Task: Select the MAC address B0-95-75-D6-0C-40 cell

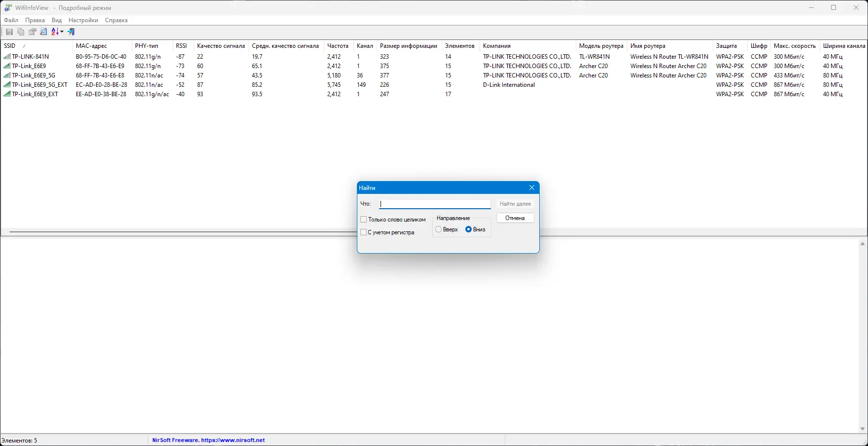Action: (x=101, y=57)
